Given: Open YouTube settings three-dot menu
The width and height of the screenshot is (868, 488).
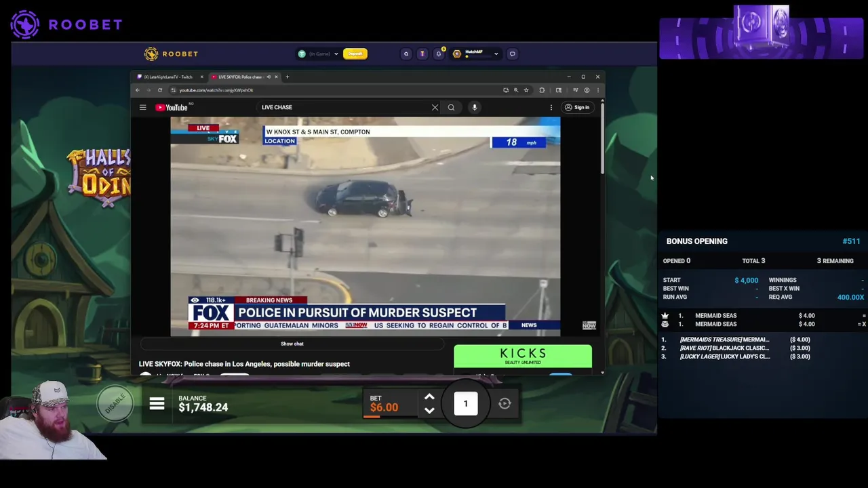Looking at the screenshot, I should click(x=551, y=107).
